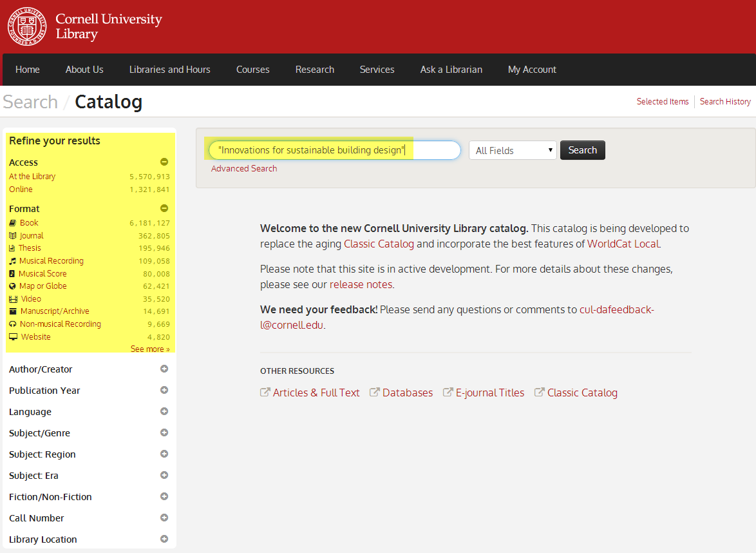Click the Journal format icon
Screen dimensions: 756x553
pyautogui.click(x=13, y=235)
